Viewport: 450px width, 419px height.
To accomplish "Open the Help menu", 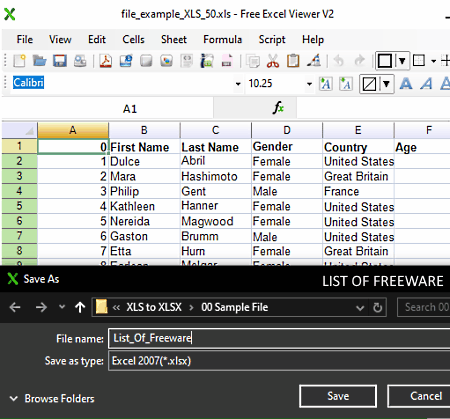I will coord(313,39).
